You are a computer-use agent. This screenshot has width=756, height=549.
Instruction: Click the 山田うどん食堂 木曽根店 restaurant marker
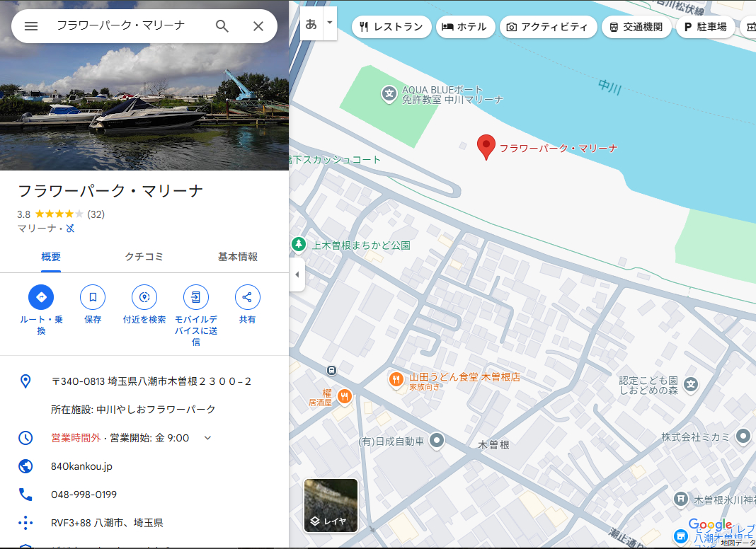click(x=396, y=379)
